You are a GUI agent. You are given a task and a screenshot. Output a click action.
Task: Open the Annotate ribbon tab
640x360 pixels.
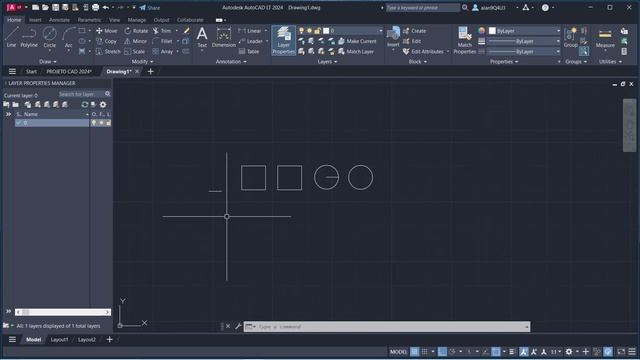pyautogui.click(x=59, y=20)
